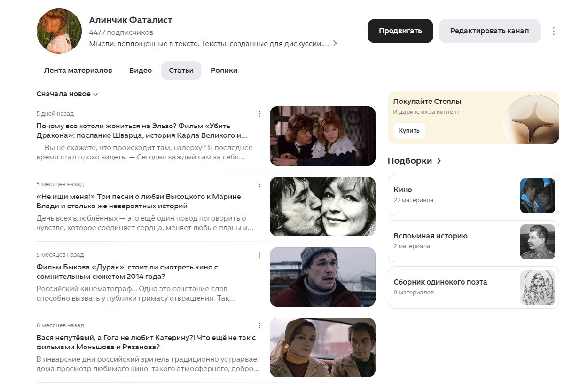Click thumbnail of Меньшов and Рязанов article
The image size is (588, 388).
pos(322,348)
